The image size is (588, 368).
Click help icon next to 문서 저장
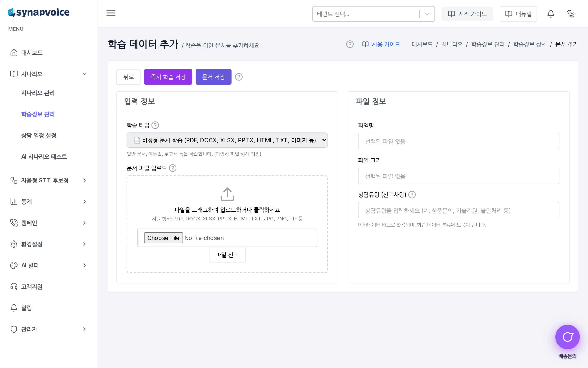click(239, 77)
